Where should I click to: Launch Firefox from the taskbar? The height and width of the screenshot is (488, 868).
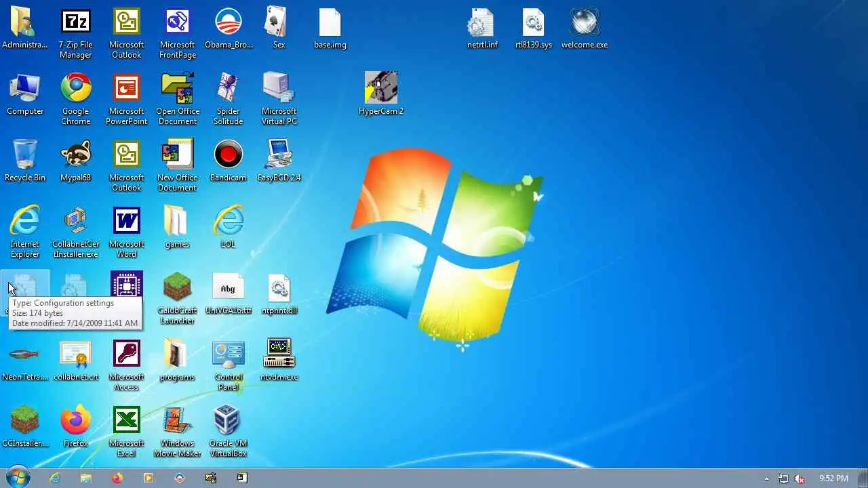pos(117,478)
